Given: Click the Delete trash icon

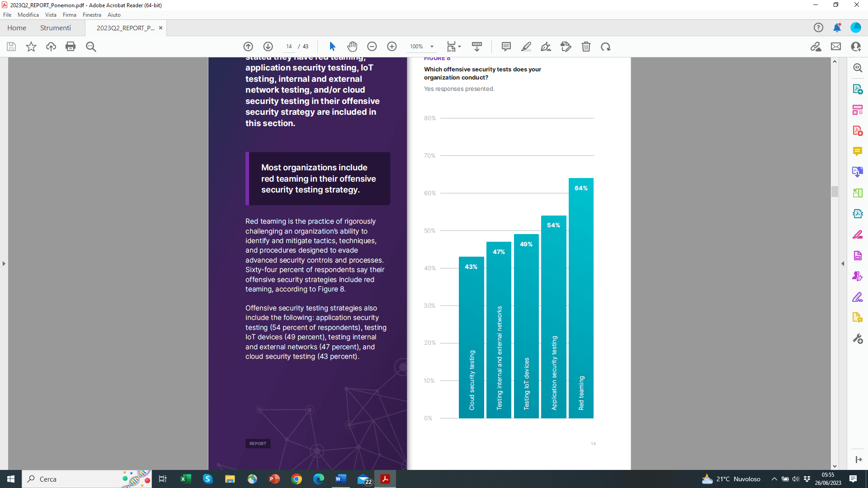Looking at the screenshot, I should coord(586,47).
